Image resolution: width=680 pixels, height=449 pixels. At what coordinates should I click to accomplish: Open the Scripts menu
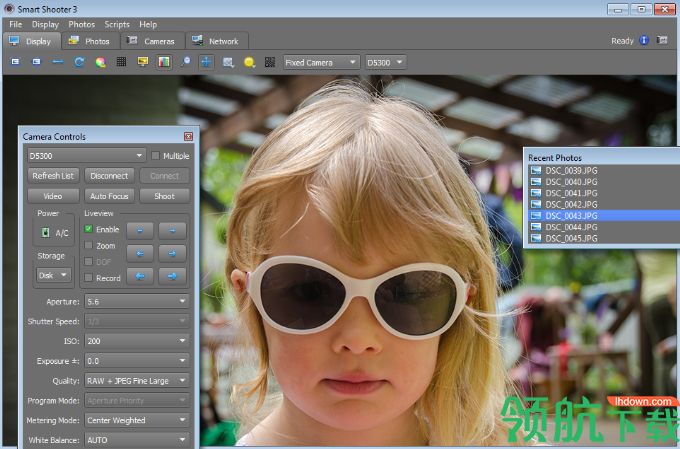[117, 24]
